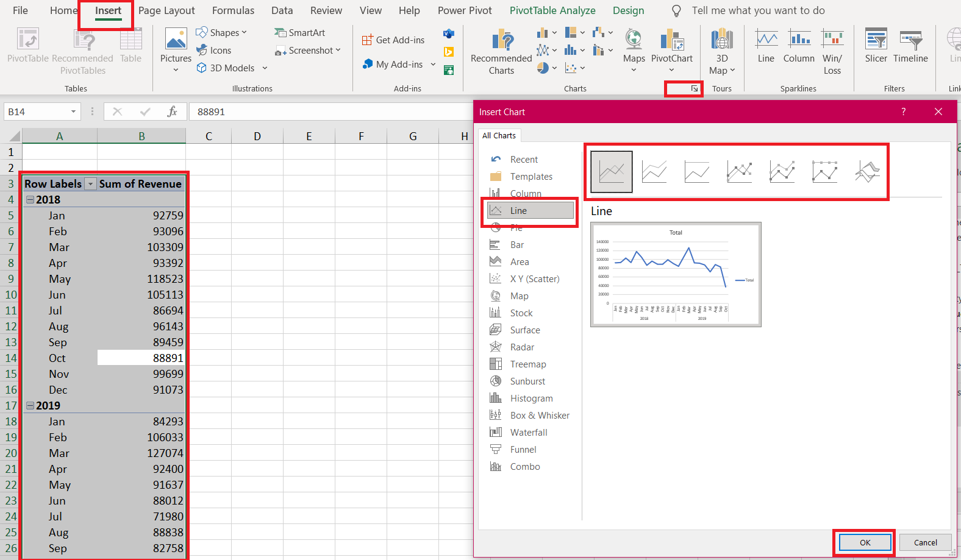Collapse the 2019 group in pivot table
The width and height of the screenshot is (961, 560).
pyautogui.click(x=30, y=406)
